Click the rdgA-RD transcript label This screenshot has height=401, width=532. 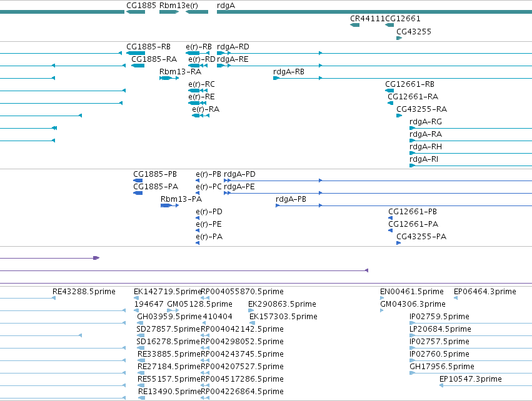pos(233,47)
